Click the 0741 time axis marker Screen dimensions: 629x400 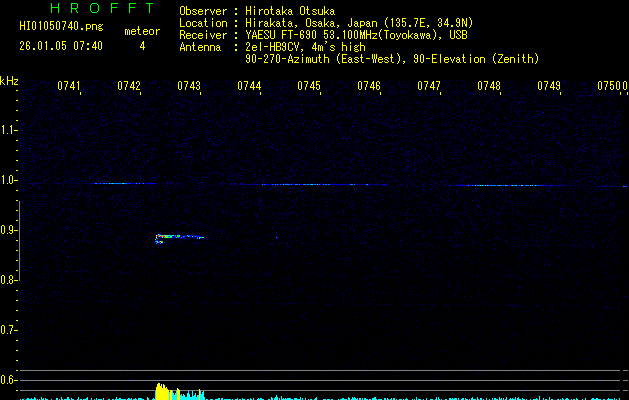pos(69,86)
